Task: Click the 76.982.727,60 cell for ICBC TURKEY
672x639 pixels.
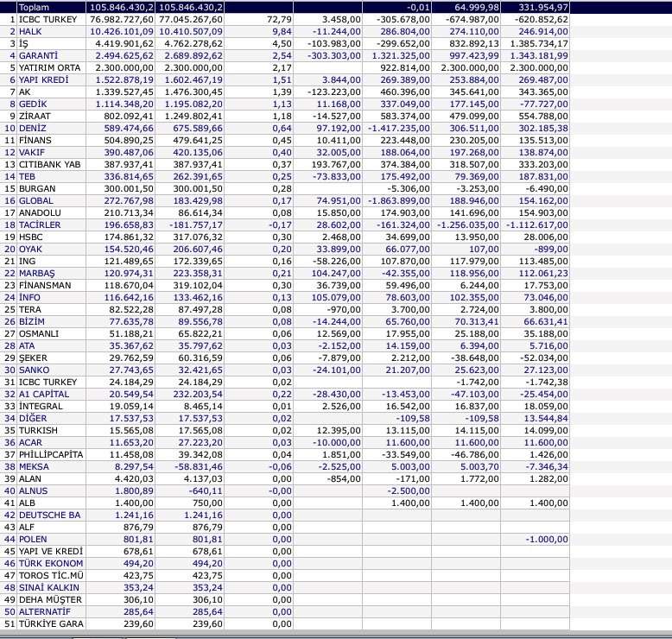Action: pos(122,19)
